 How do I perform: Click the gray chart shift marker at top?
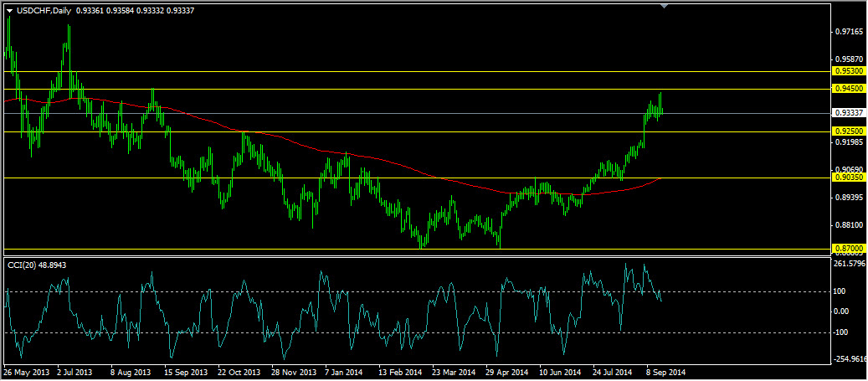tap(665, 6)
